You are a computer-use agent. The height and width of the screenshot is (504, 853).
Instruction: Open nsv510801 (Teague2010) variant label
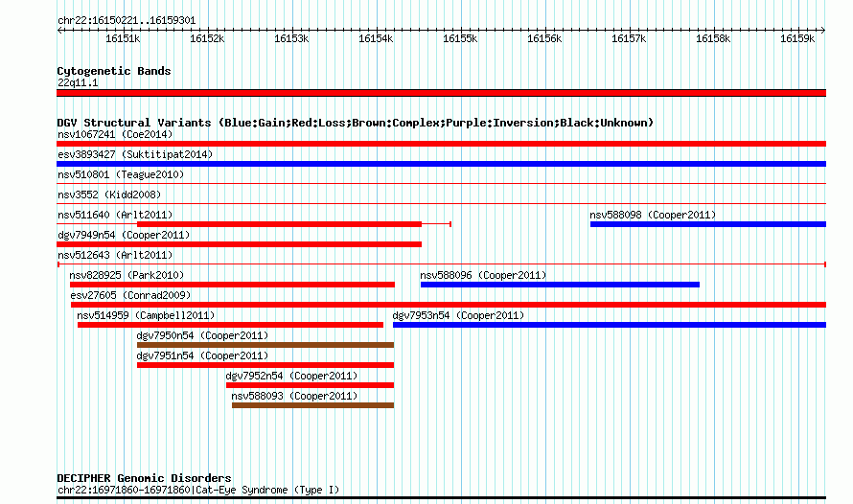121,174
